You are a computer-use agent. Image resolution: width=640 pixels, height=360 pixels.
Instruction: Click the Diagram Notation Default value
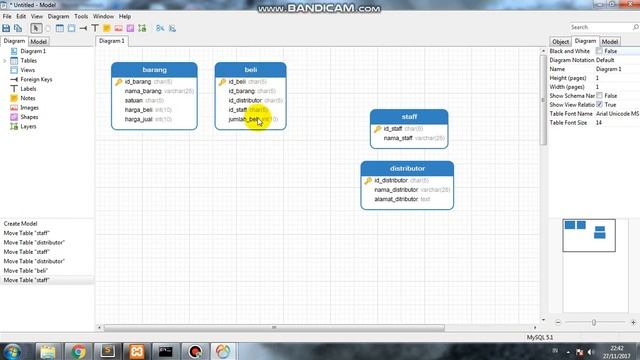605,60
